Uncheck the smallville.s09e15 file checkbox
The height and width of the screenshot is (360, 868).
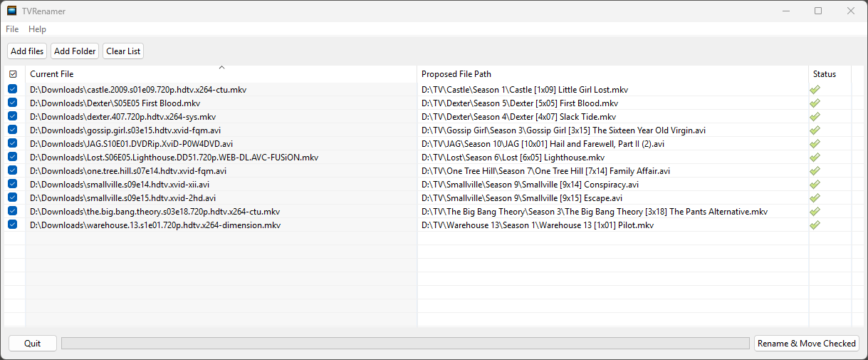[x=13, y=198]
